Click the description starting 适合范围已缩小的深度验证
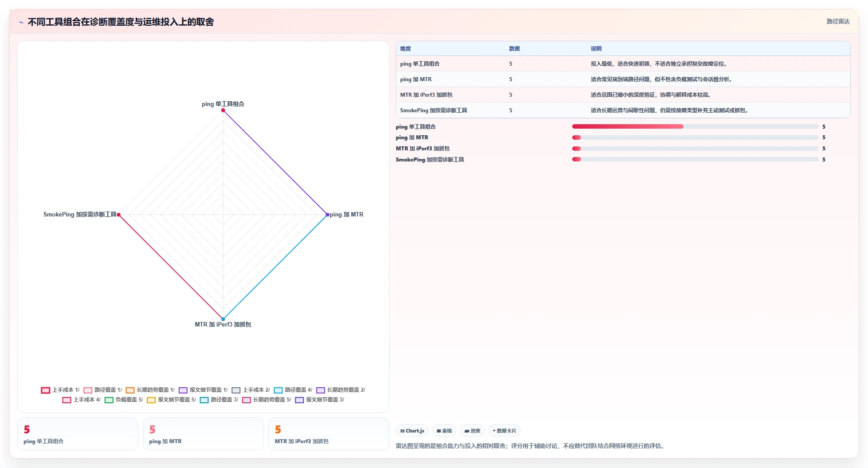Viewport: 868px width, 468px height. point(651,95)
